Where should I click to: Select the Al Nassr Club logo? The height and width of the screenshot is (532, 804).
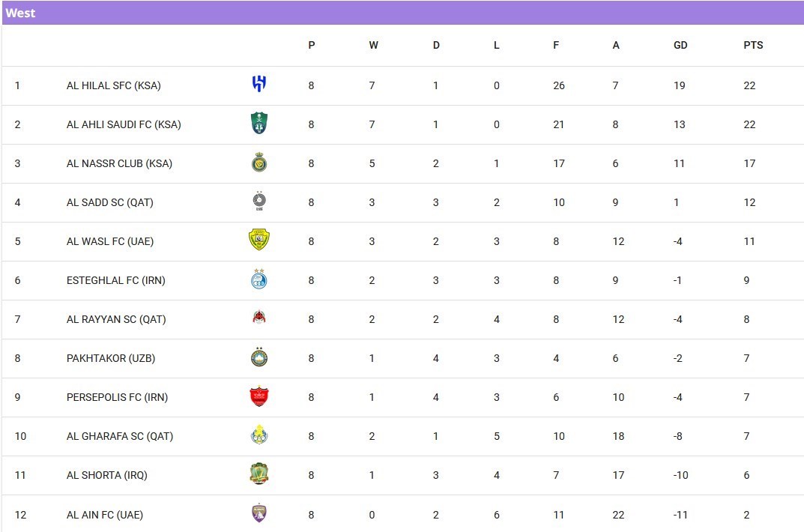pyautogui.click(x=259, y=163)
